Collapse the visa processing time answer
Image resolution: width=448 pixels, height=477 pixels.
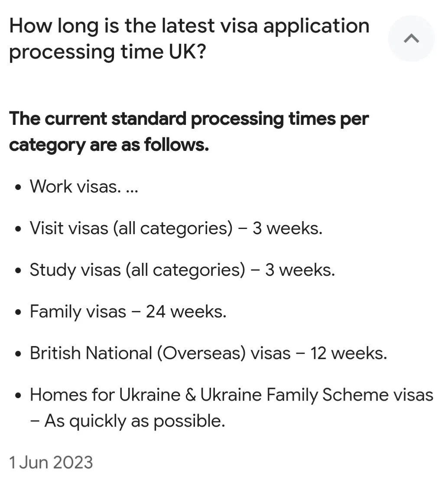click(x=411, y=39)
